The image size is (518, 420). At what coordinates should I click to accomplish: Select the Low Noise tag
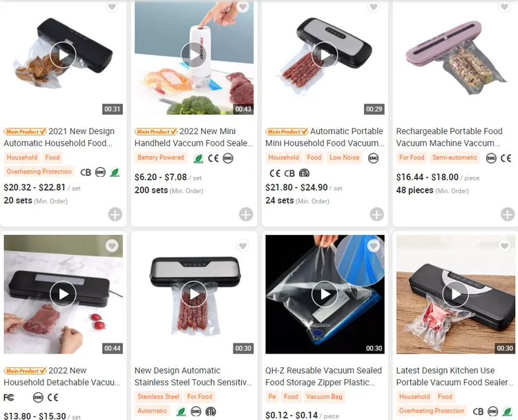point(344,157)
